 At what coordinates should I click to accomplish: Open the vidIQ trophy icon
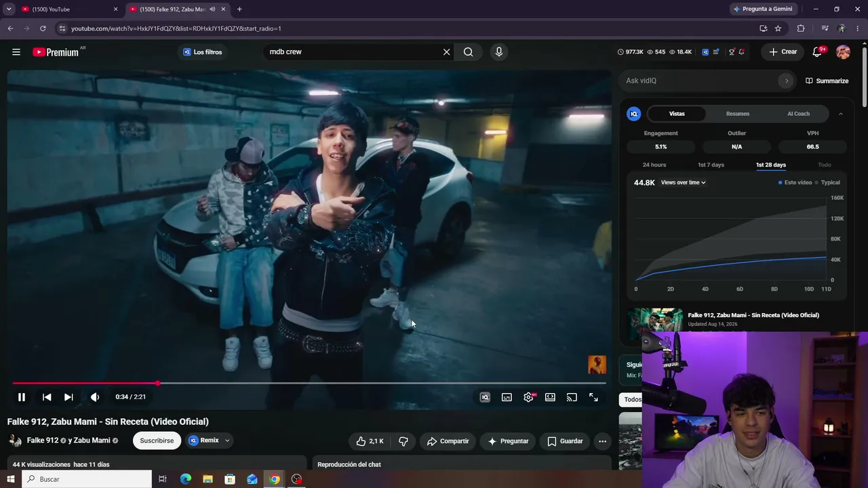pos(731,52)
